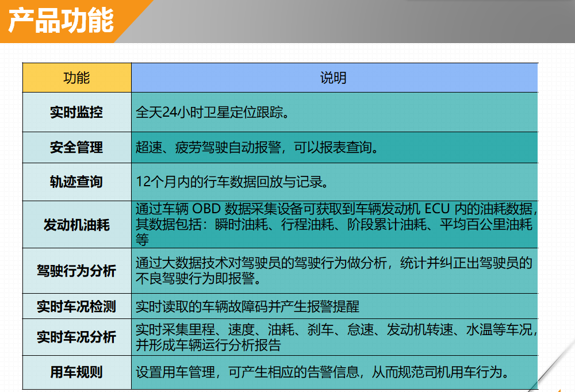The height and width of the screenshot is (392, 575).
Task: Click the 产品功能 slide title
Action: [x=62, y=21]
